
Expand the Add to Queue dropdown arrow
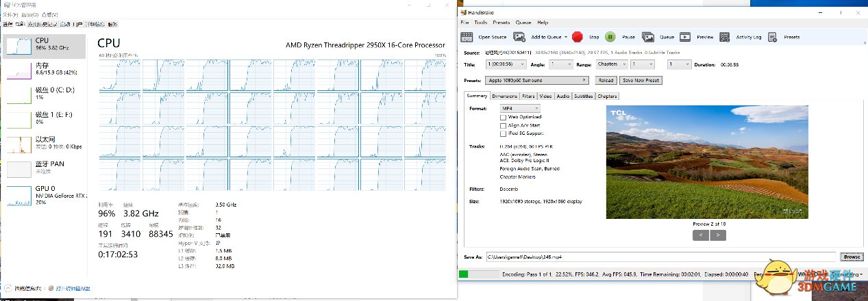tap(565, 37)
